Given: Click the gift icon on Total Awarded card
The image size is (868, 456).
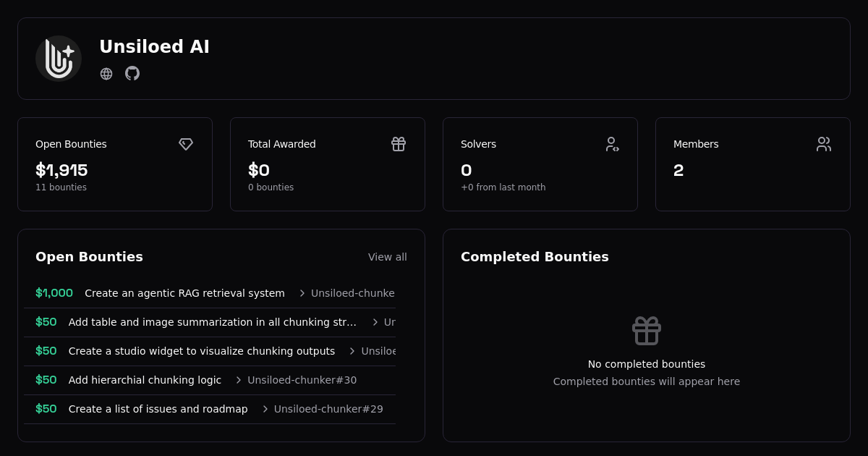Looking at the screenshot, I should [399, 144].
